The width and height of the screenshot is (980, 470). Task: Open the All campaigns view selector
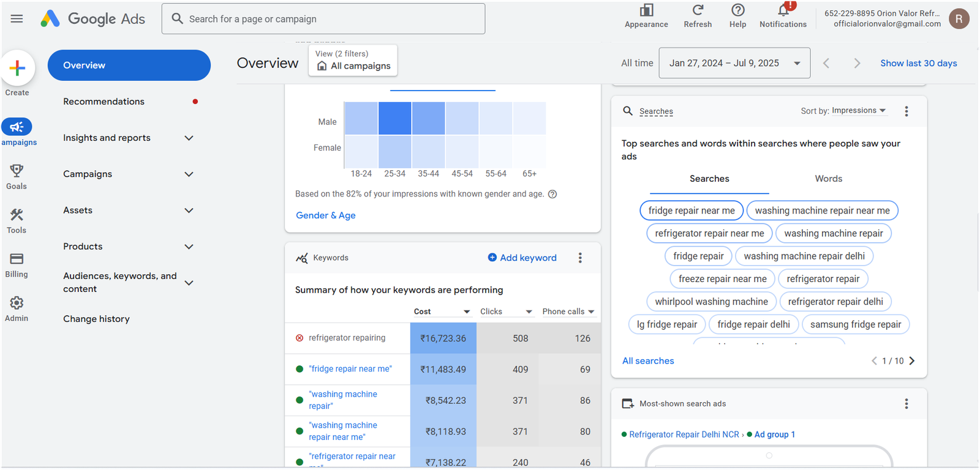(353, 60)
